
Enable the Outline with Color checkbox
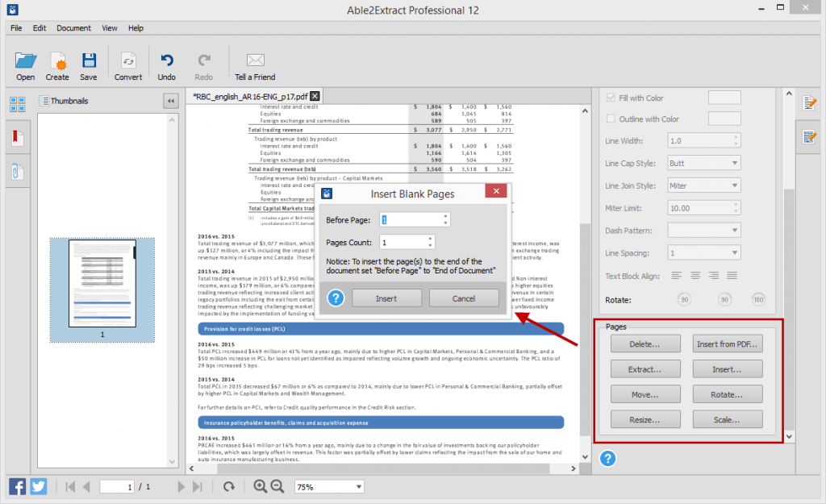pyautogui.click(x=610, y=119)
